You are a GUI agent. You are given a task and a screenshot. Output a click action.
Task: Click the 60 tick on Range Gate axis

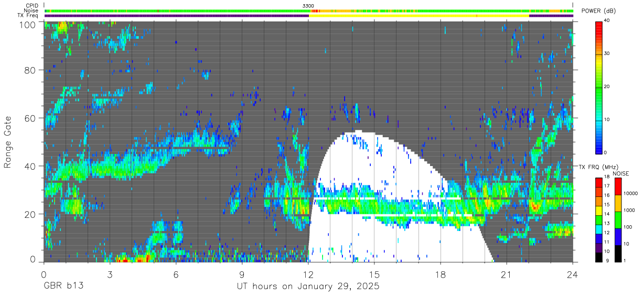(x=31, y=118)
